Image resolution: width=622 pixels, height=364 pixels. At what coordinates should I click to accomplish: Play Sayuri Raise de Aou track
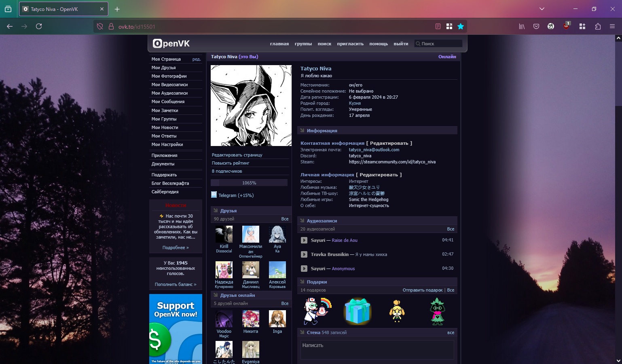click(x=304, y=240)
